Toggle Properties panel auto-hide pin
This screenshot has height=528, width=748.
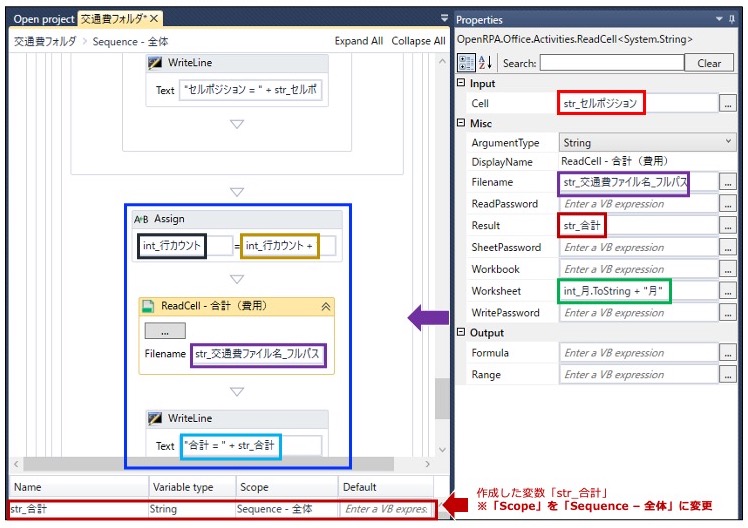pos(732,19)
